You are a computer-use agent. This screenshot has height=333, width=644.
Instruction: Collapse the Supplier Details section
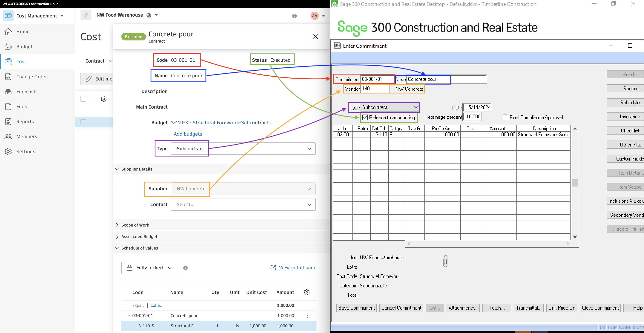click(117, 169)
